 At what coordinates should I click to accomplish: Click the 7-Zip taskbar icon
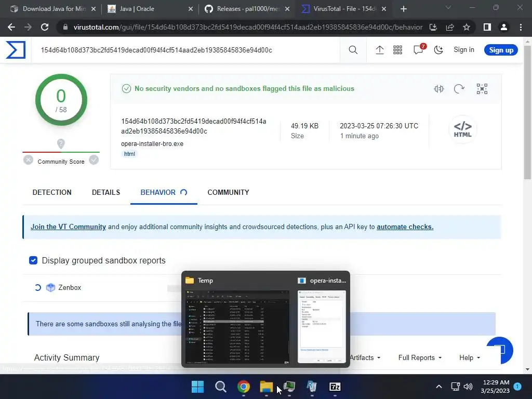(x=335, y=387)
